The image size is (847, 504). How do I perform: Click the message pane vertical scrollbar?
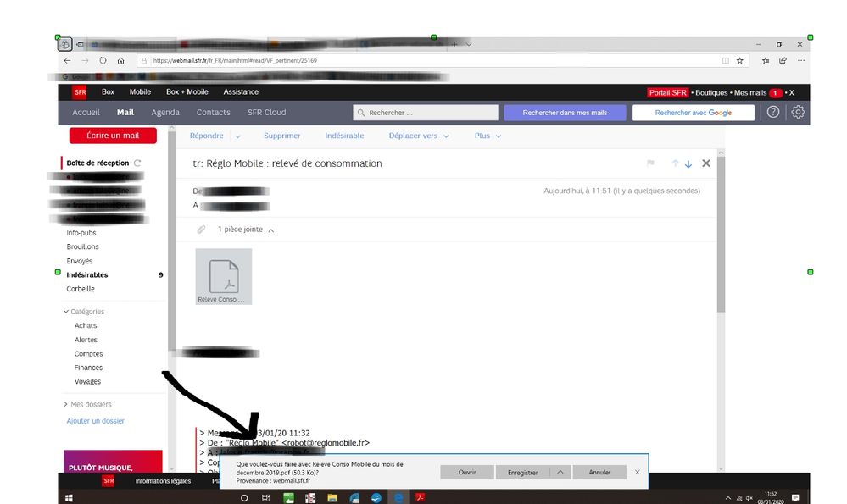(x=721, y=234)
